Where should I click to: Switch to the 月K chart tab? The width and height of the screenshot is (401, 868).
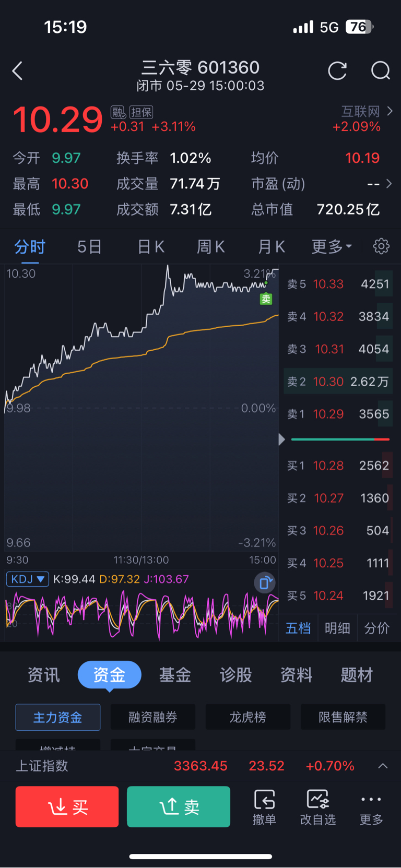pos(272,246)
